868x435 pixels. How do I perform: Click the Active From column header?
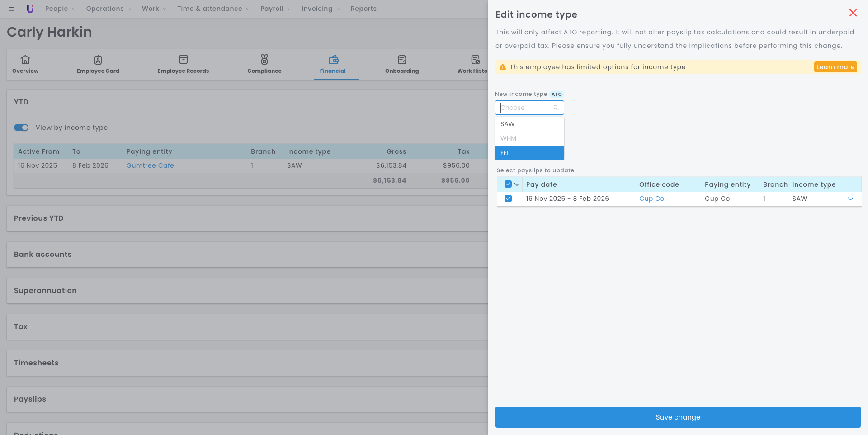(x=38, y=151)
